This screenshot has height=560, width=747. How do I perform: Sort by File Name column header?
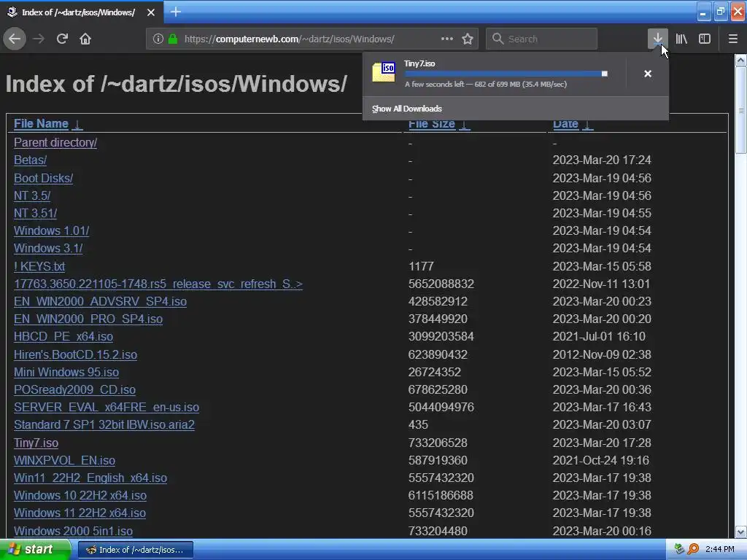(x=41, y=124)
